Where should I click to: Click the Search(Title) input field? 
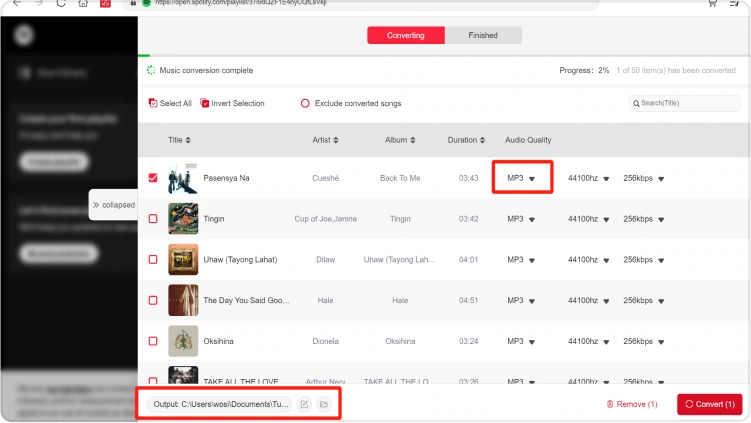tap(684, 103)
